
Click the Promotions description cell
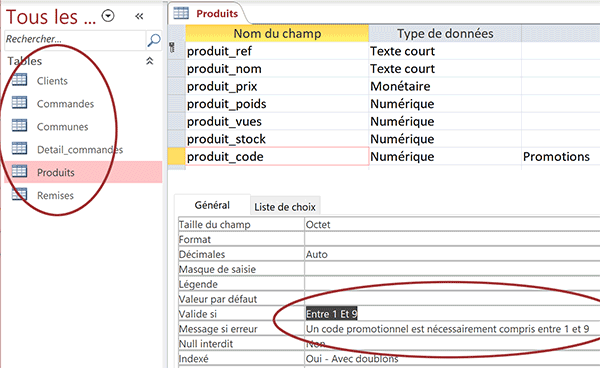(561, 156)
